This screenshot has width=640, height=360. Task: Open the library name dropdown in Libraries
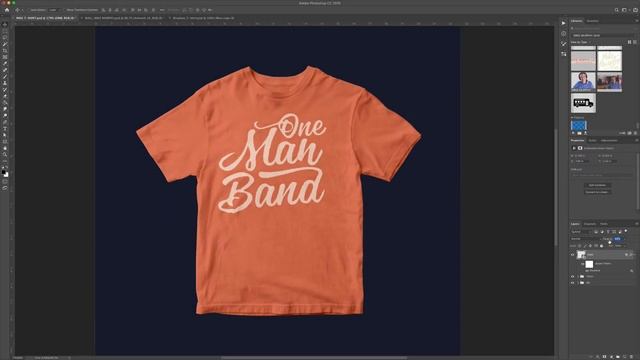pos(603,36)
